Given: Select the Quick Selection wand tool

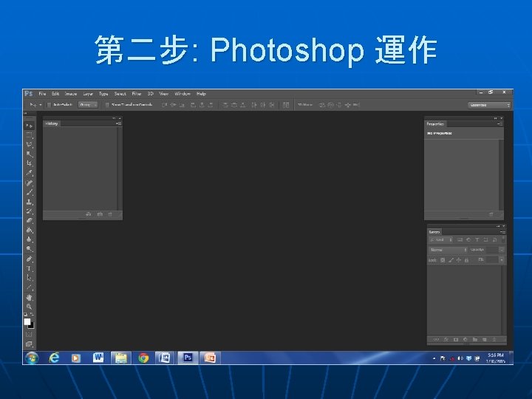Looking at the screenshot, I should [x=29, y=154].
